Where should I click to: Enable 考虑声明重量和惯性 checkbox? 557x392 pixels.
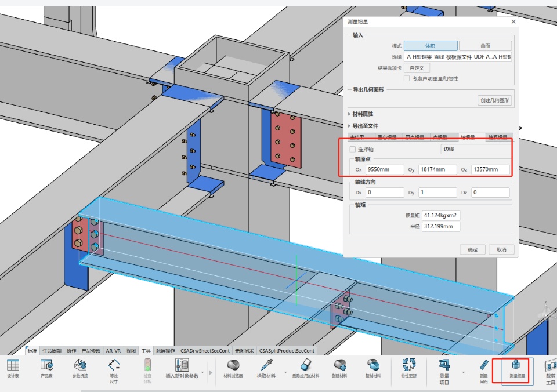click(x=407, y=78)
